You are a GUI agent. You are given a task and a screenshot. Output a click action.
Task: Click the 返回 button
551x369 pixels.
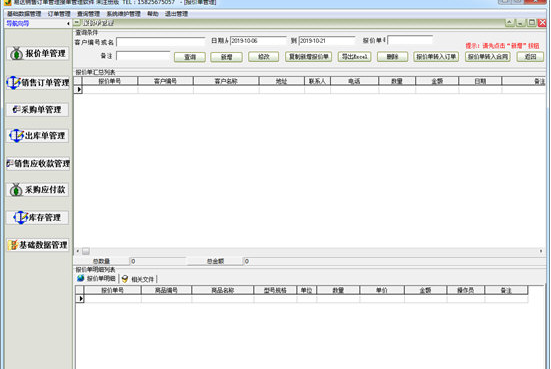click(530, 57)
